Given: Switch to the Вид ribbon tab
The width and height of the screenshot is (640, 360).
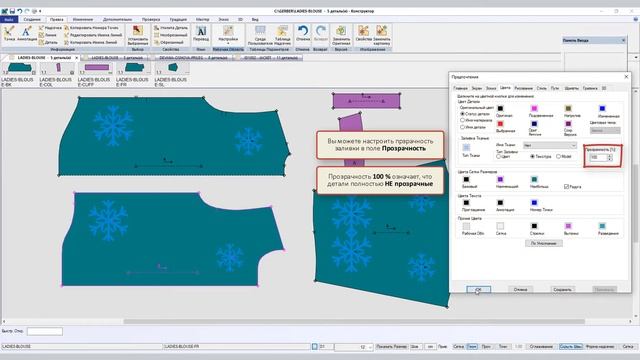Looking at the screenshot, I should point(255,19).
